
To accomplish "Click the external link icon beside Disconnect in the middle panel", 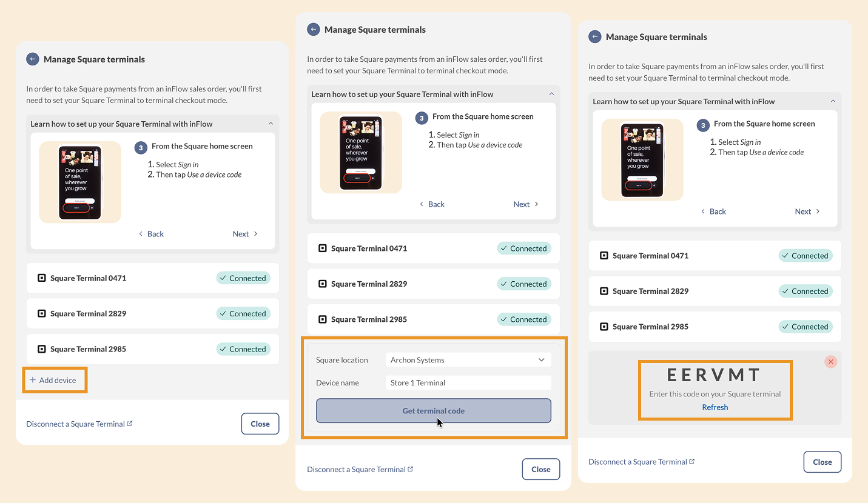I will (411, 469).
